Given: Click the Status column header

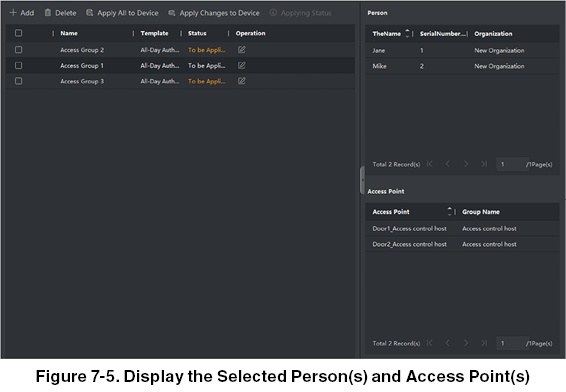Looking at the screenshot, I should pos(197,33).
